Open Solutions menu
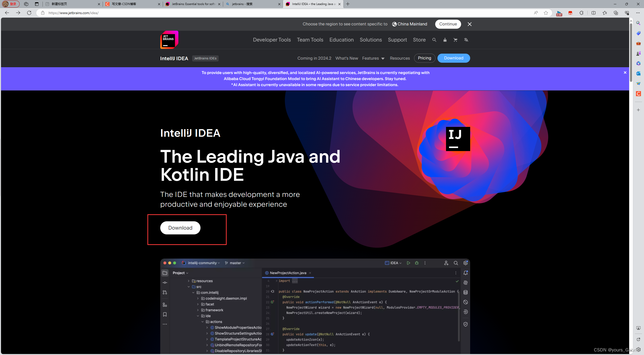 click(x=371, y=40)
